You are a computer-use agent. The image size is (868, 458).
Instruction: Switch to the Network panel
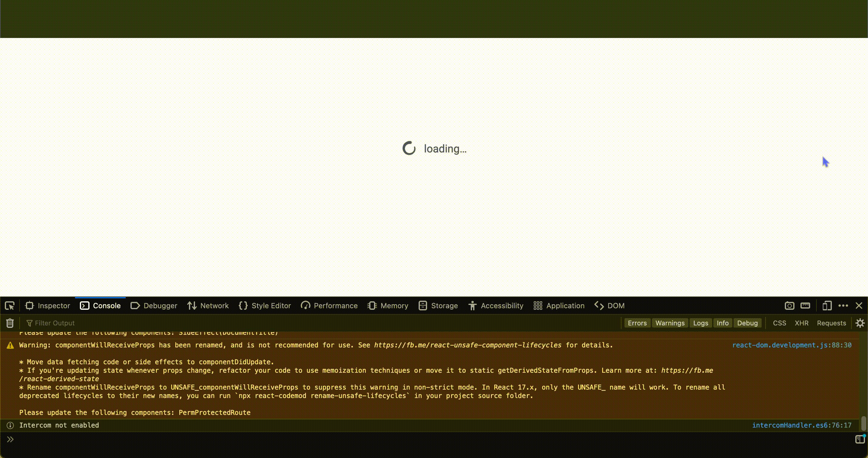pyautogui.click(x=208, y=306)
